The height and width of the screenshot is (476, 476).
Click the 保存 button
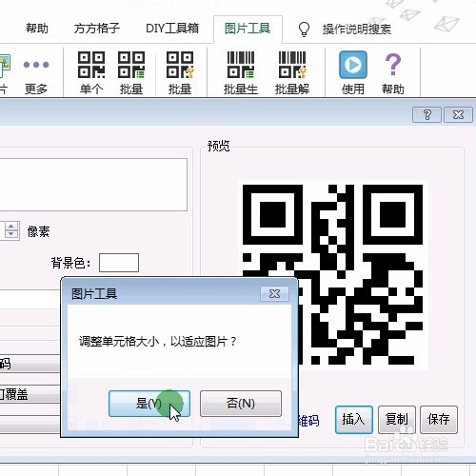pos(439,420)
